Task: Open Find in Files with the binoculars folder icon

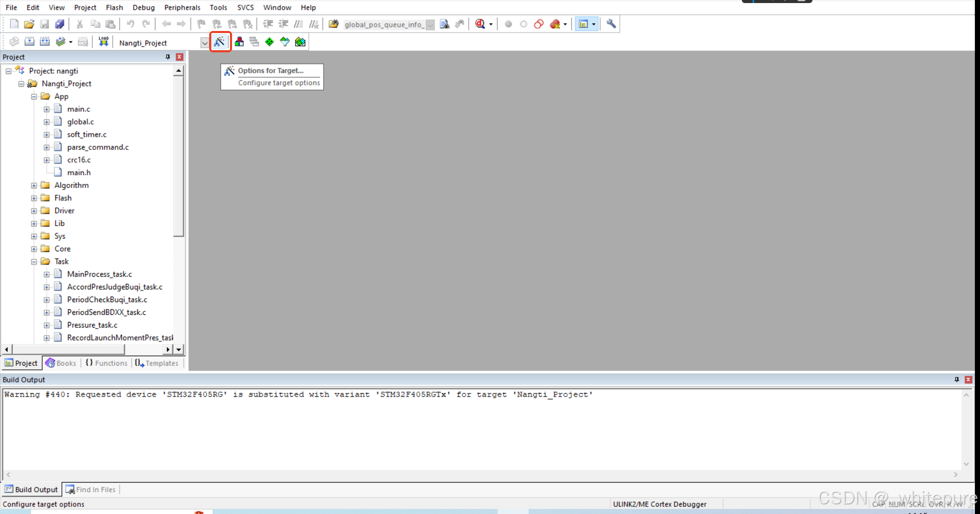Action: tap(334, 24)
